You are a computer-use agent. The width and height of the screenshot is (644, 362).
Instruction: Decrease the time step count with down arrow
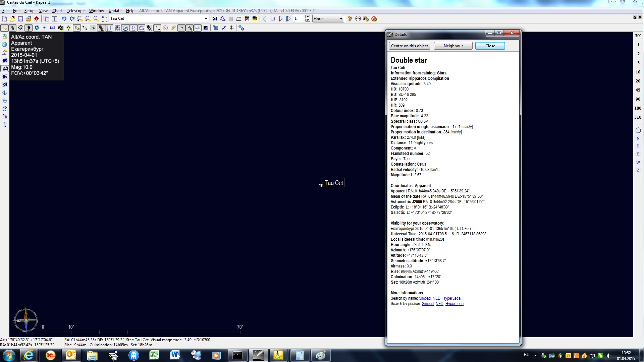point(308,20)
